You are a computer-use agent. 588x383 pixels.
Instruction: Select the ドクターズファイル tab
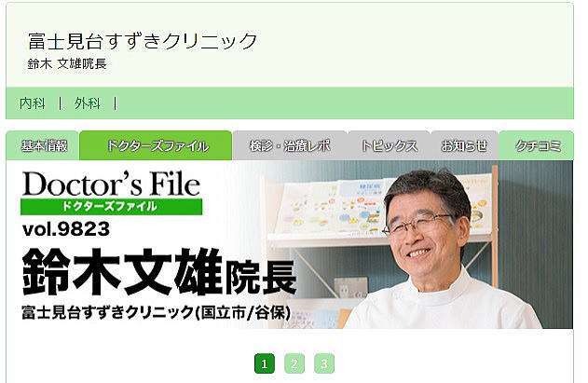[x=156, y=145]
